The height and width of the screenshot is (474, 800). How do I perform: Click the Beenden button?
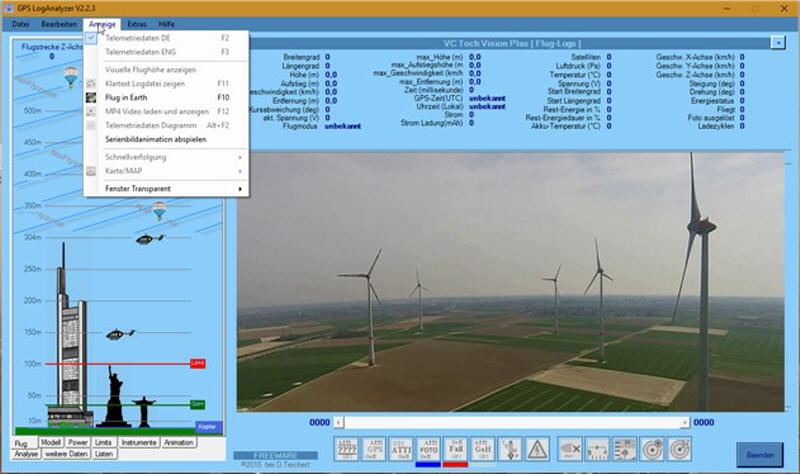[760, 455]
